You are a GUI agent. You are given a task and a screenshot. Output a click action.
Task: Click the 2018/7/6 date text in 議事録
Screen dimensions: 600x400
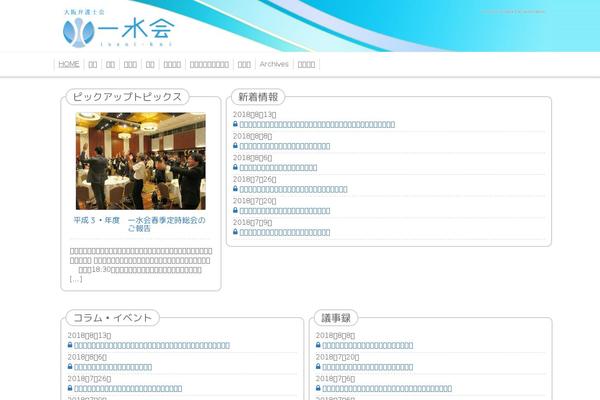[x=335, y=379]
